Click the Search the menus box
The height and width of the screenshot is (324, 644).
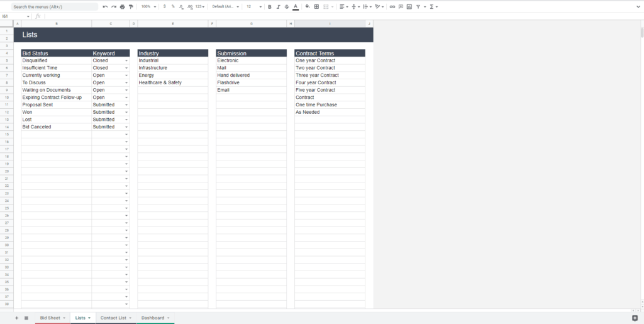(x=55, y=7)
